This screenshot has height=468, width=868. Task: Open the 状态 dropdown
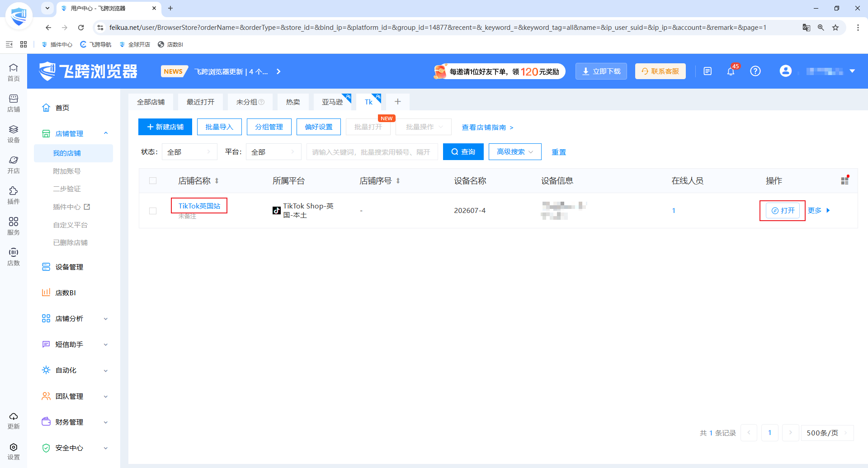(x=189, y=152)
